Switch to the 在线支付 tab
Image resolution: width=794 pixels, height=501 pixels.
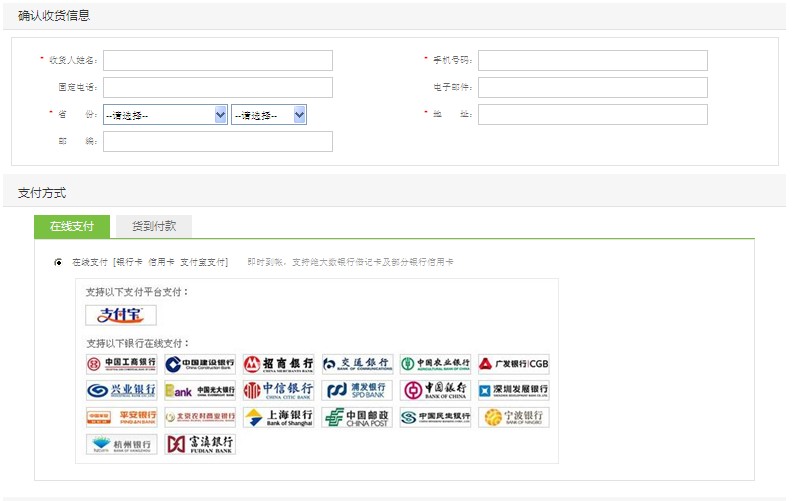tap(72, 226)
